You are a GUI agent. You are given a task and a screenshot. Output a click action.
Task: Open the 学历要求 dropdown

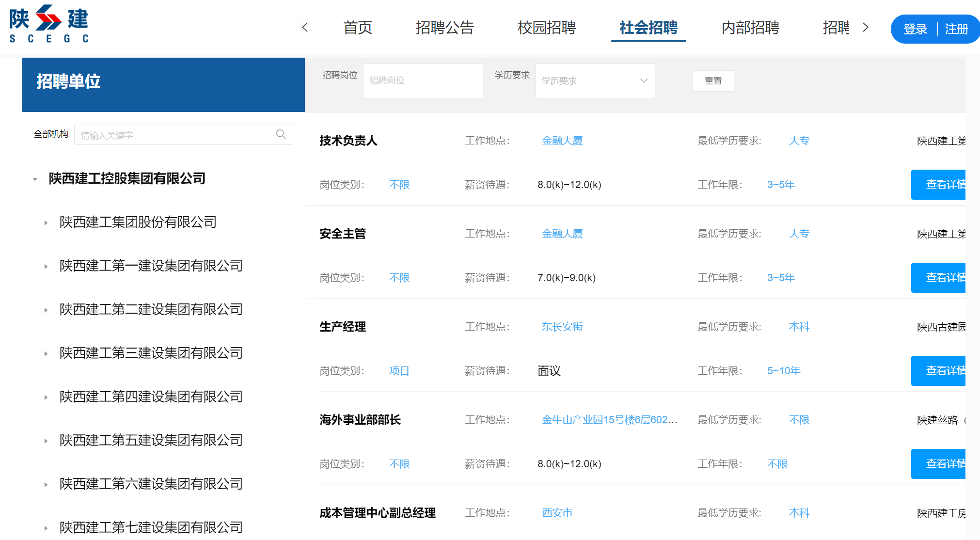(x=595, y=81)
